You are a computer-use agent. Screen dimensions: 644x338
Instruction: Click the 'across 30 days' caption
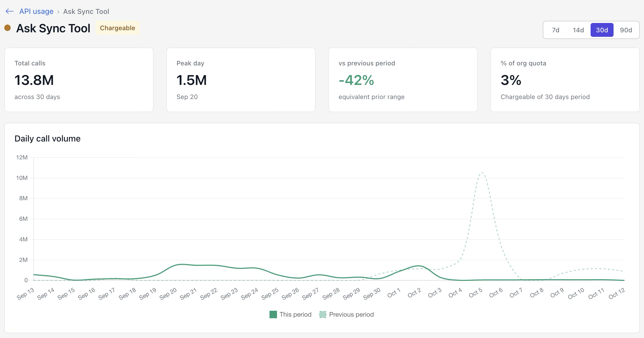pos(37,97)
